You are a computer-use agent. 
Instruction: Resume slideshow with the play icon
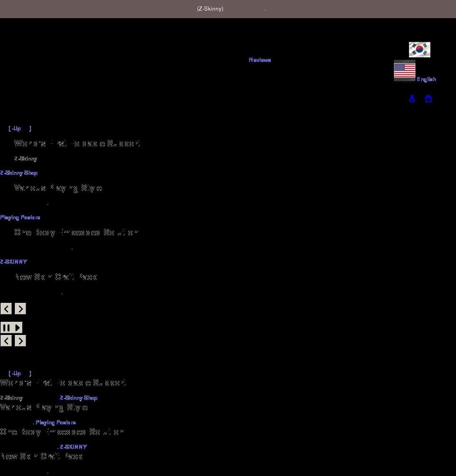coord(17,327)
